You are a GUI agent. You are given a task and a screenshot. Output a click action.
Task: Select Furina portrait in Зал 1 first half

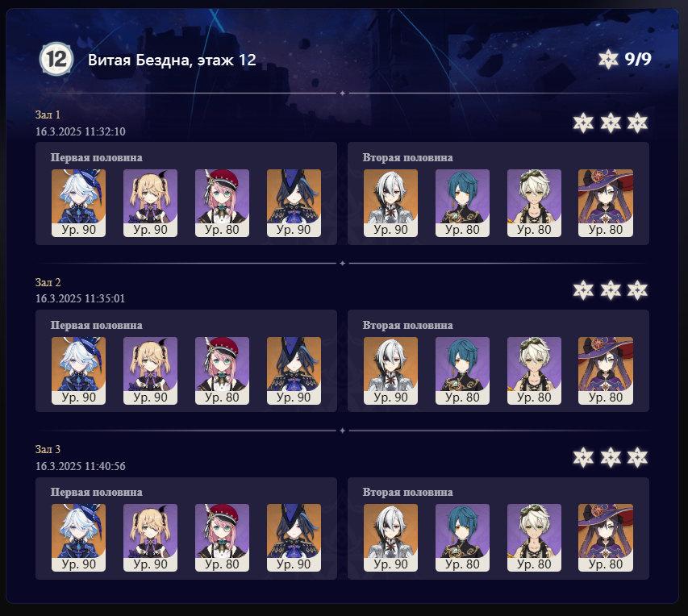[78, 203]
